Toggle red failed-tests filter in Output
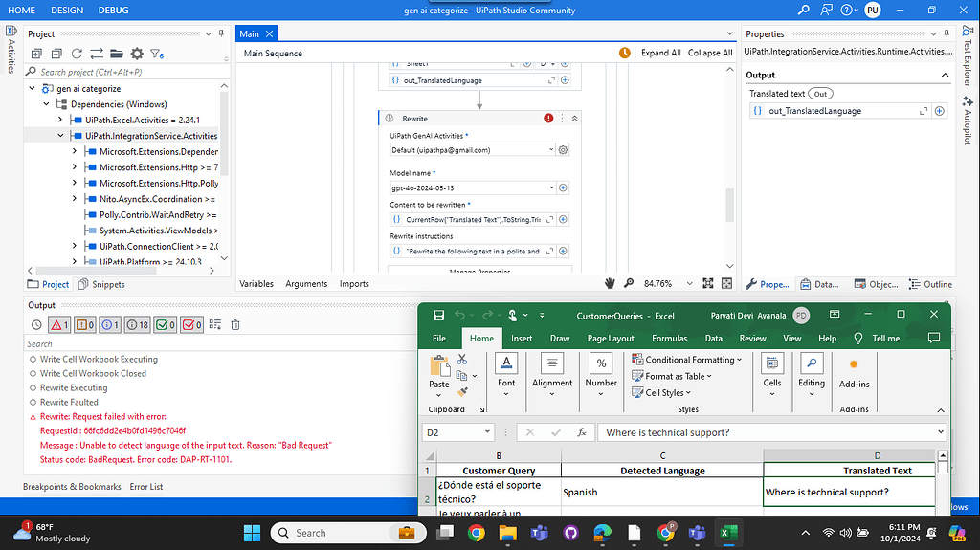980x550 pixels. [191, 325]
